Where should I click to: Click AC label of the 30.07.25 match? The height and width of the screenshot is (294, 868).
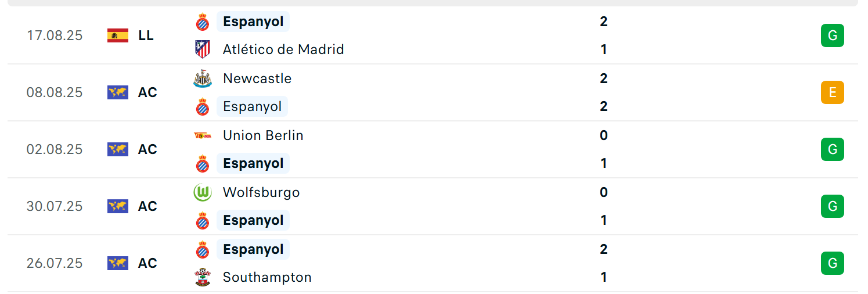pyautogui.click(x=147, y=206)
